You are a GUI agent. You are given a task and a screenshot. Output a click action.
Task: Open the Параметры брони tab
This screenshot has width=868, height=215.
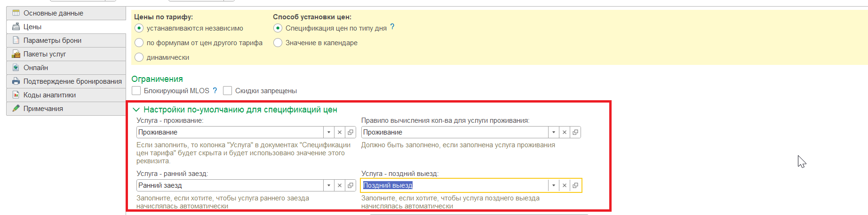click(66, 40)
